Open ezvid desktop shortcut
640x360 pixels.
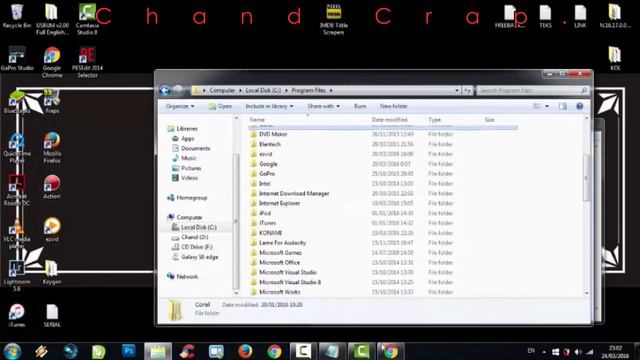[x=52, y=230]
